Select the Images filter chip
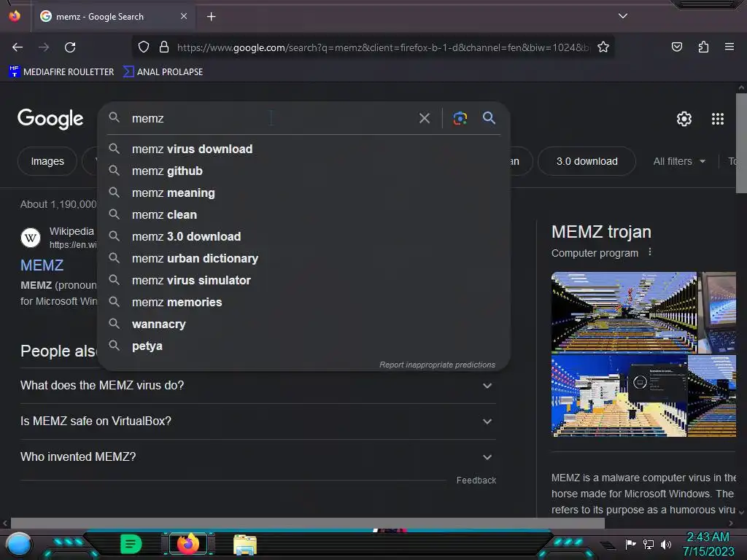Image resolution: width=747 pixels, height=560 pixels. point(47,161)
